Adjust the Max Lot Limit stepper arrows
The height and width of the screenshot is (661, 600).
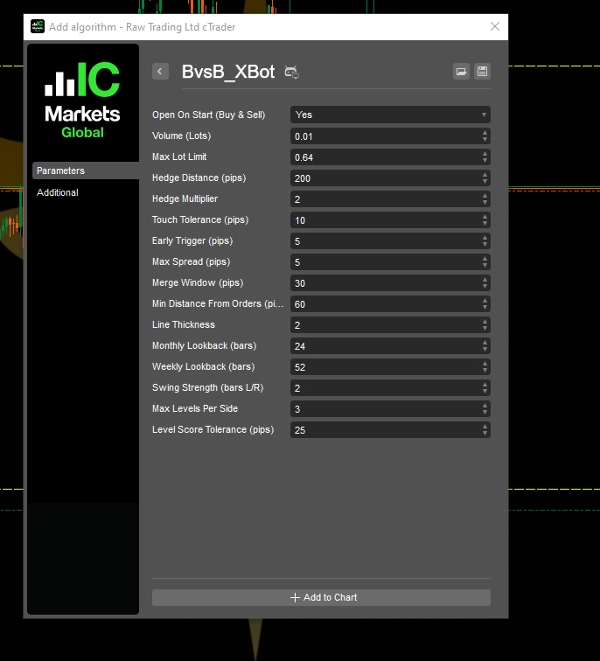485,157
